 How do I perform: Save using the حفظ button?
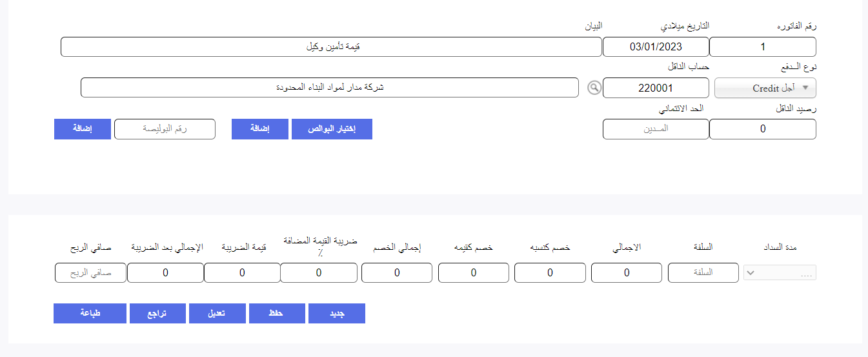(276, 313)
